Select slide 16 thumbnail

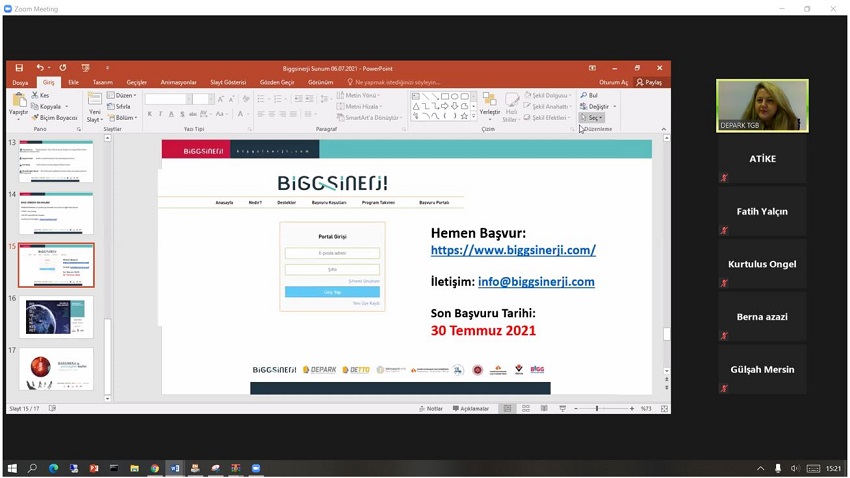pyautogui.click(x=56, y=316)
